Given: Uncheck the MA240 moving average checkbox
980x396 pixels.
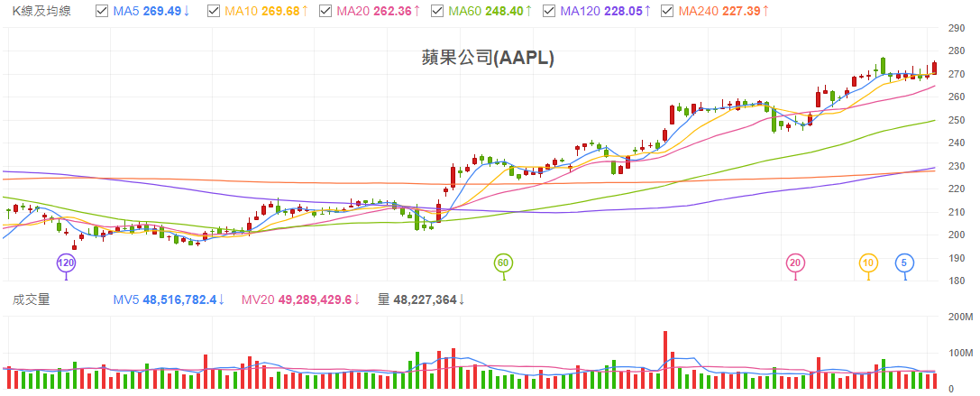Looking at the screenshot, I should pos(667,12).
